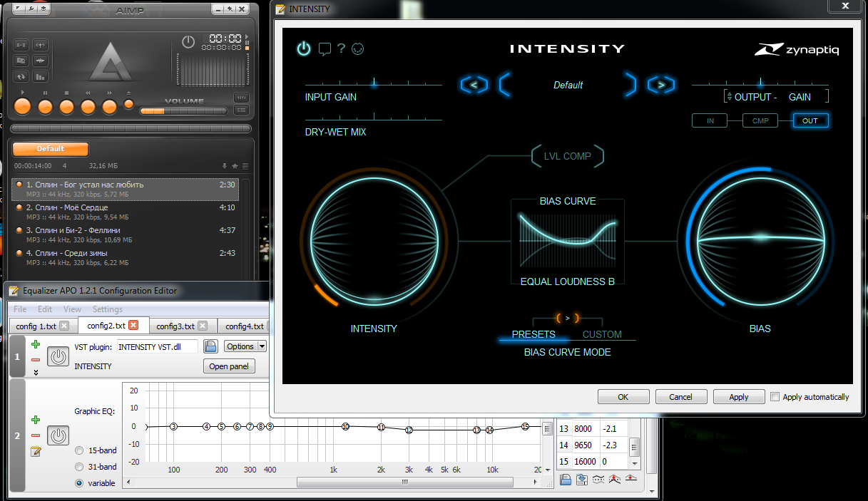The image size is (868, 501).
Task: Open the Options dropdown arrow
Action: [x=262, y=346]
